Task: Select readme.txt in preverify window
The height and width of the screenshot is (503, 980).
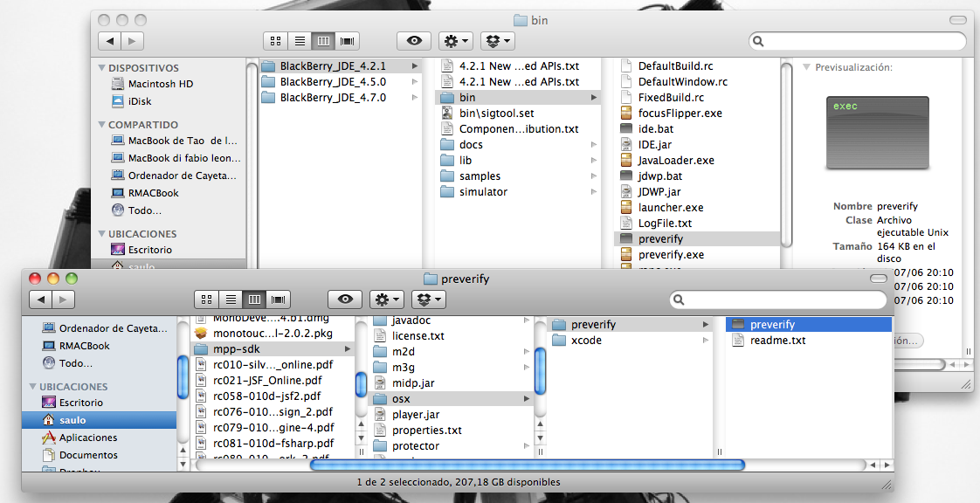Action: (810, 341)
